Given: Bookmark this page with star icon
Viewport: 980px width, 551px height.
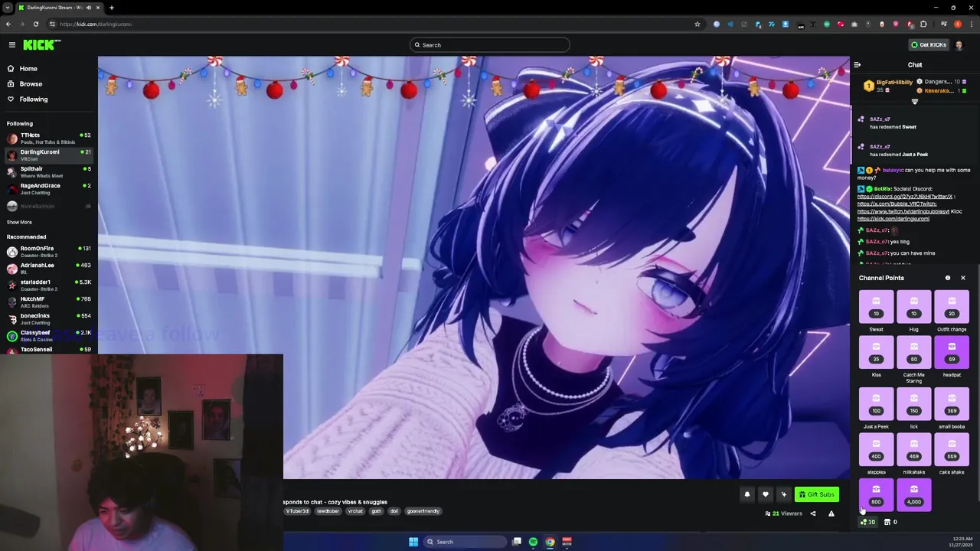Looking at the screenshot, I should click(x=697, y=24).
